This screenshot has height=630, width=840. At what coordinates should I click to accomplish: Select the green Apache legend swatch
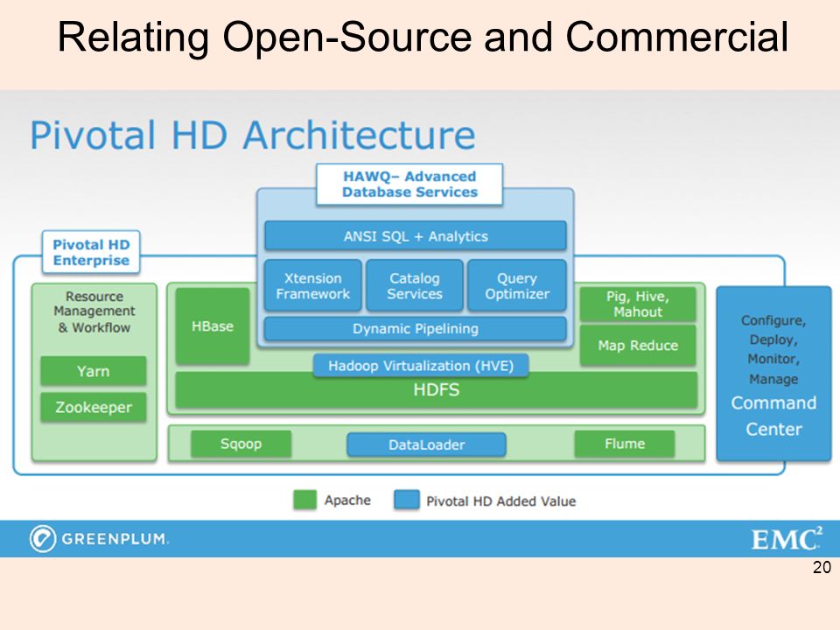(x=304, y=500)
